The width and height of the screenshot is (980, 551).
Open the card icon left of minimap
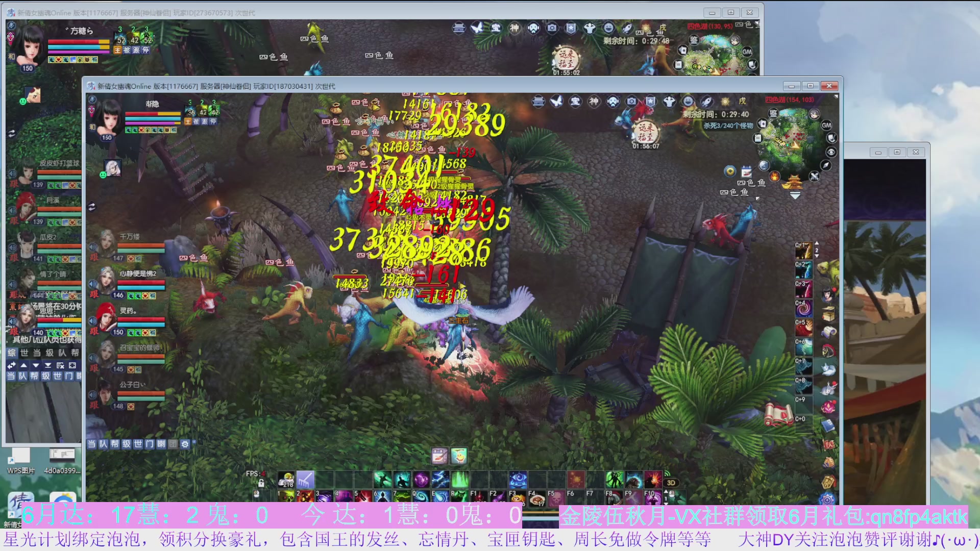tap(762, 123)
